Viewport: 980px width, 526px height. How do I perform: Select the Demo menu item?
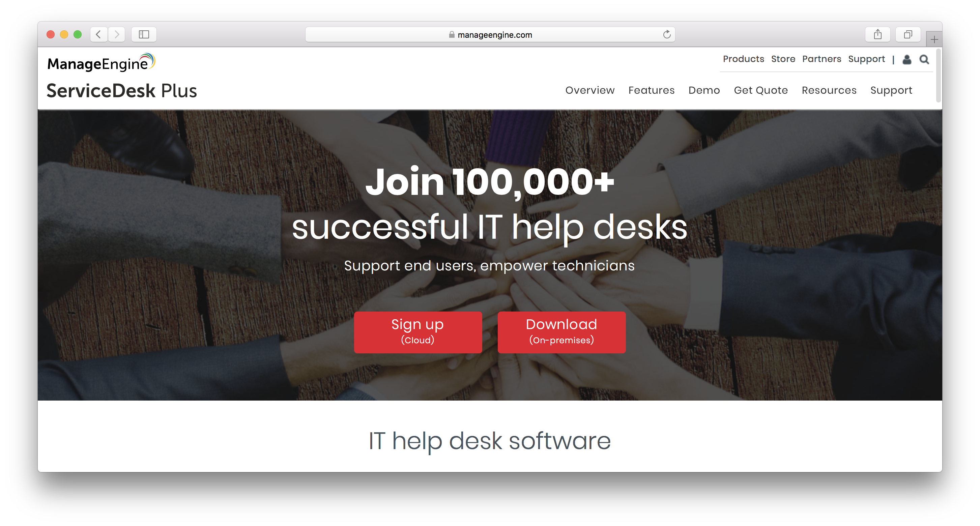[704, 90]
